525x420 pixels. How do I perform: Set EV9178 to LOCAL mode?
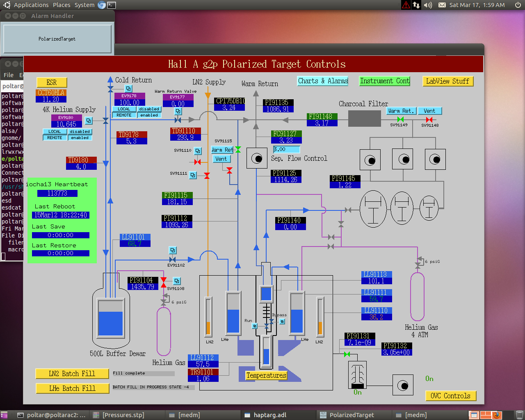124,109
